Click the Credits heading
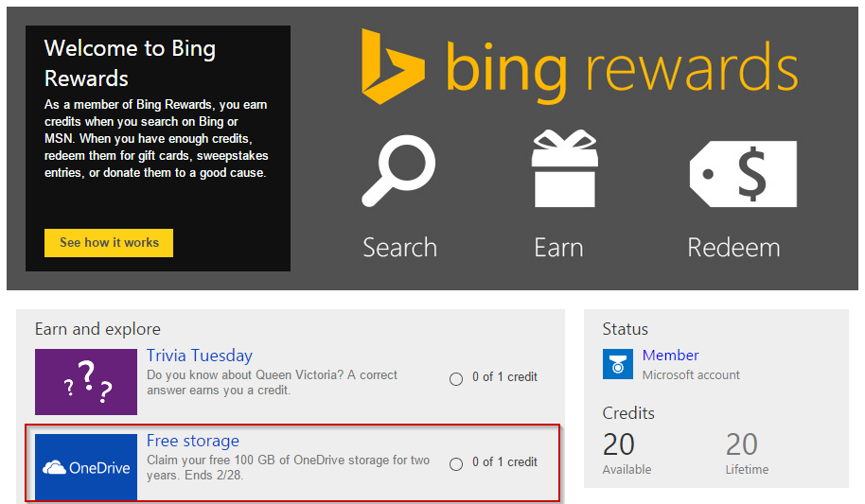This screenshot has width=865, height=504. (628, 413)
